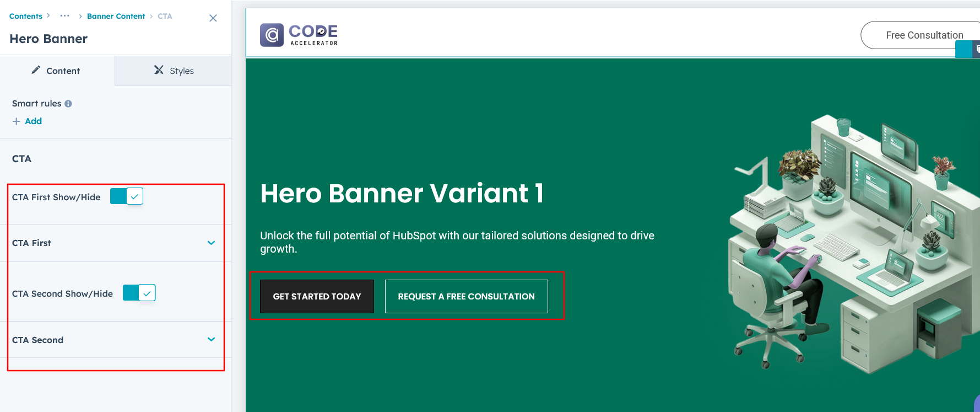Navigate to Banner Content breadcrumb

point(116,16)
